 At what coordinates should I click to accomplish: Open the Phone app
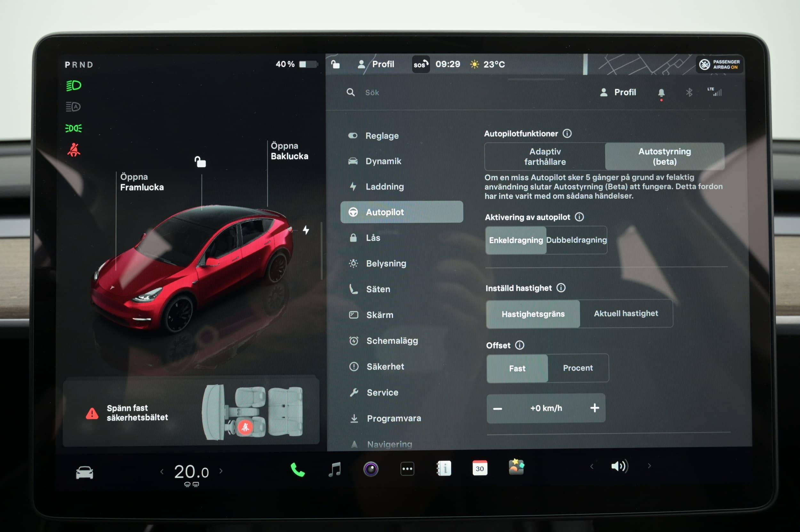(298, 470)
